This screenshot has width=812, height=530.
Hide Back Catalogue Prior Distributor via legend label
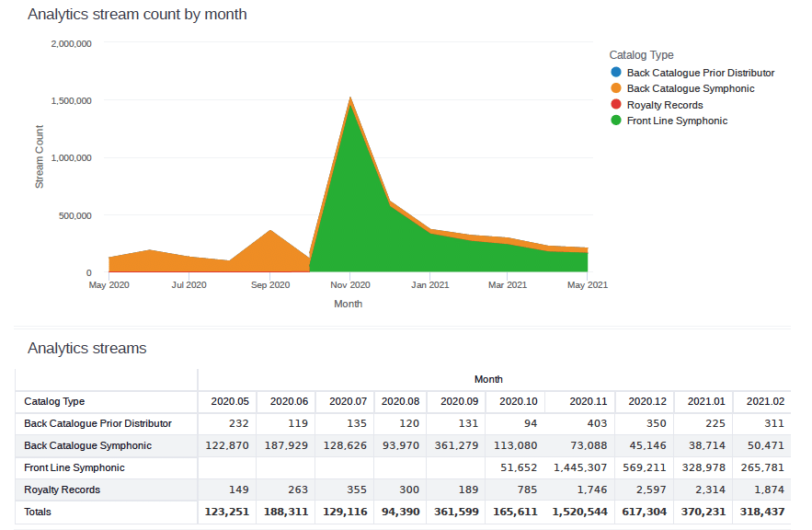[x=700, y=73]
